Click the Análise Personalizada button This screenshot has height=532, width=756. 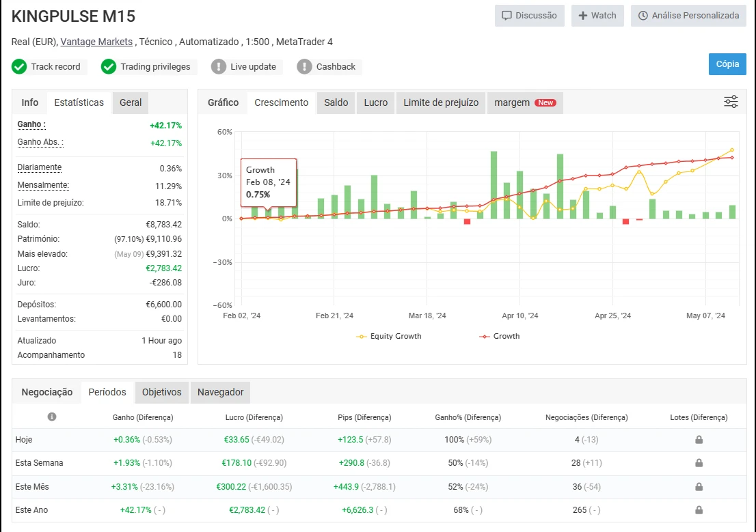point(688,16)
